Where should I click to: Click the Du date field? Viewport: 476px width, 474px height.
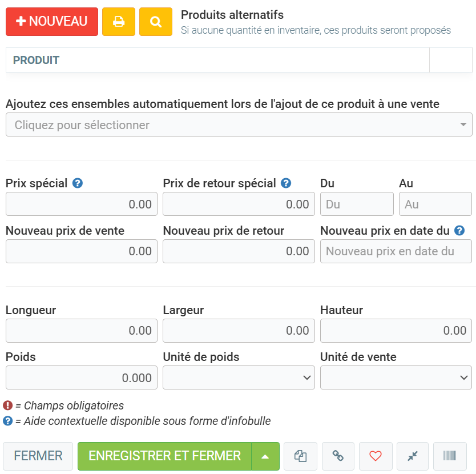tap(357, 204)
